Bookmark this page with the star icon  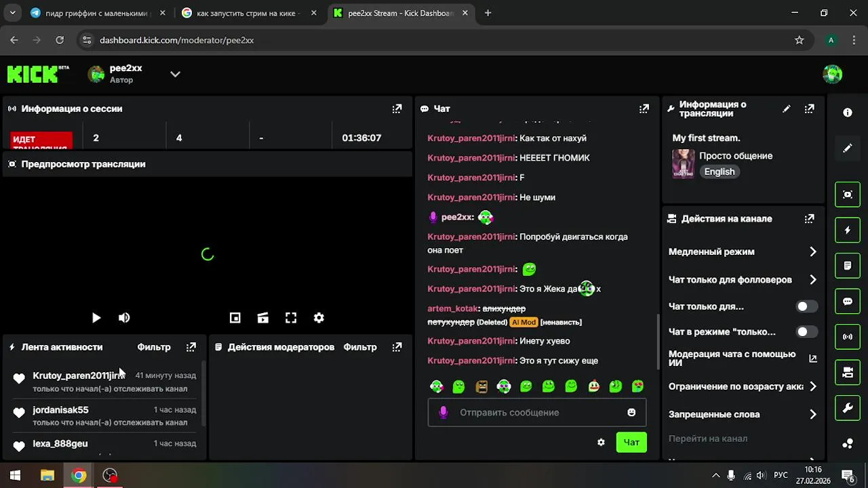pos(800,40)
